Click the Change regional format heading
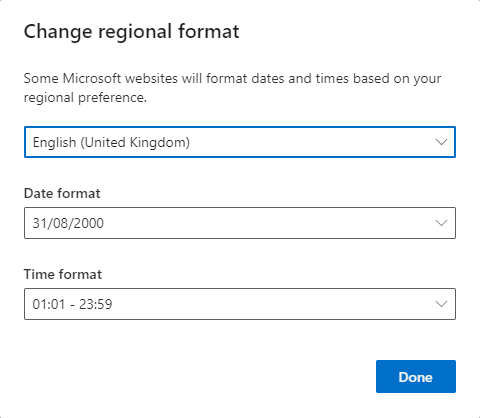 click(131, 32)
